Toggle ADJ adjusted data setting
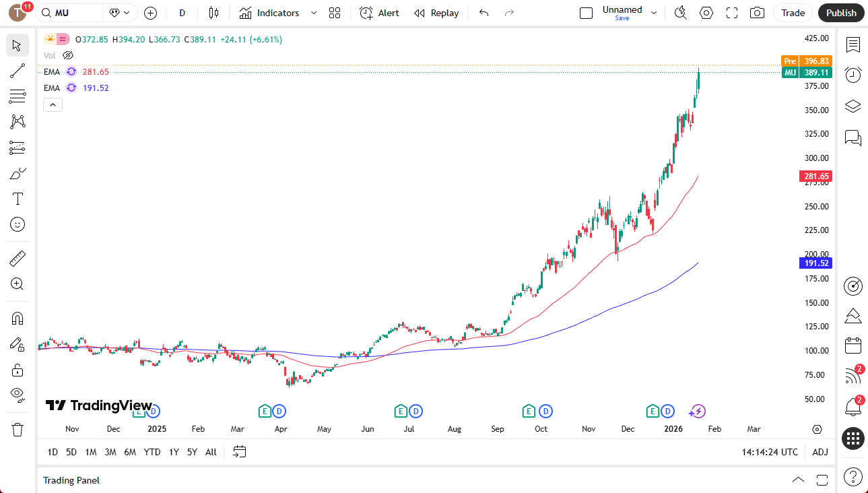The width and height of the screenshot is (868, 493). click(820, 452)
